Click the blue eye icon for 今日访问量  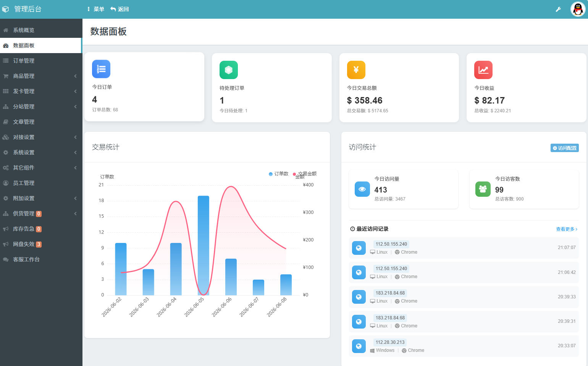pos(362,189)
